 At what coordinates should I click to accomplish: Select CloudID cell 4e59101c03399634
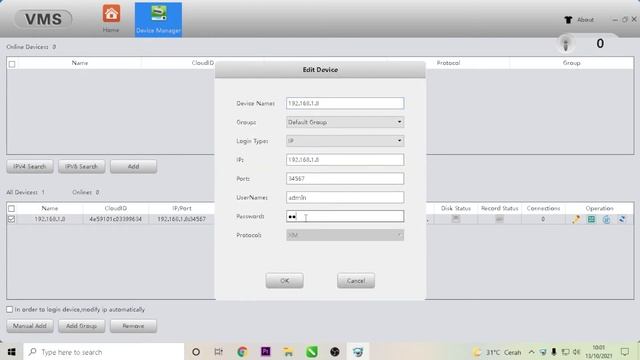pos(116,219)
